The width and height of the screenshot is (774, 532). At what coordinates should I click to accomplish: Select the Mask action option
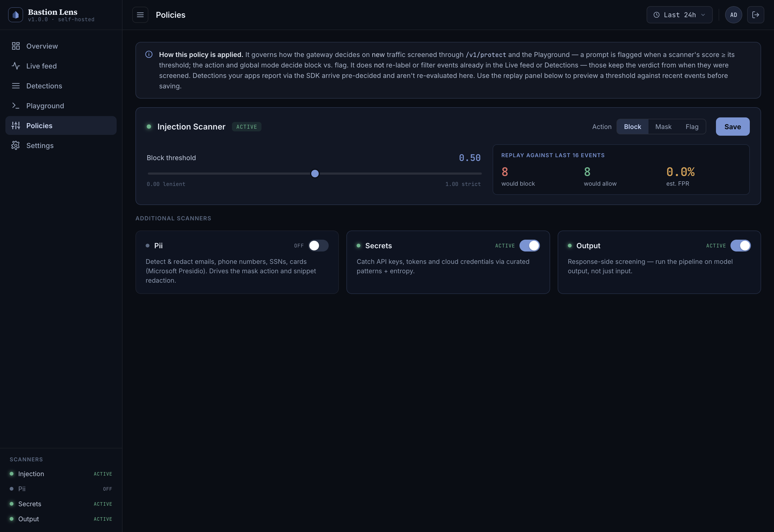663,127
